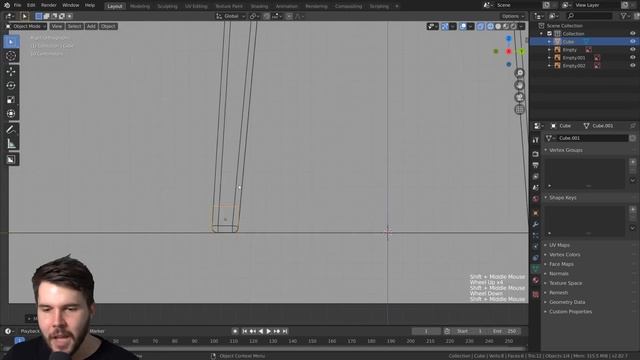The width and height of the screenshot is (640, 360).
Task: Open the Physics properties tab
Action: [536, 247]
